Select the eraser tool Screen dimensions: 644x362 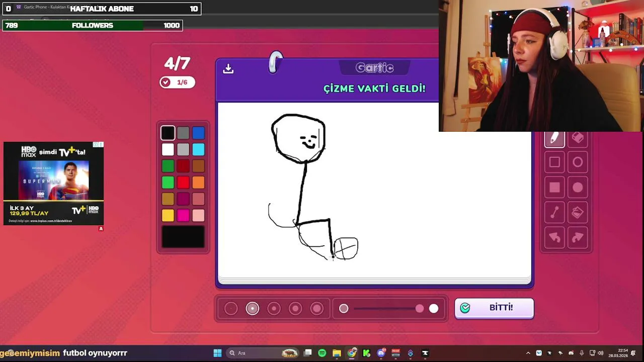pyautogui.click(x=578, y=138)
